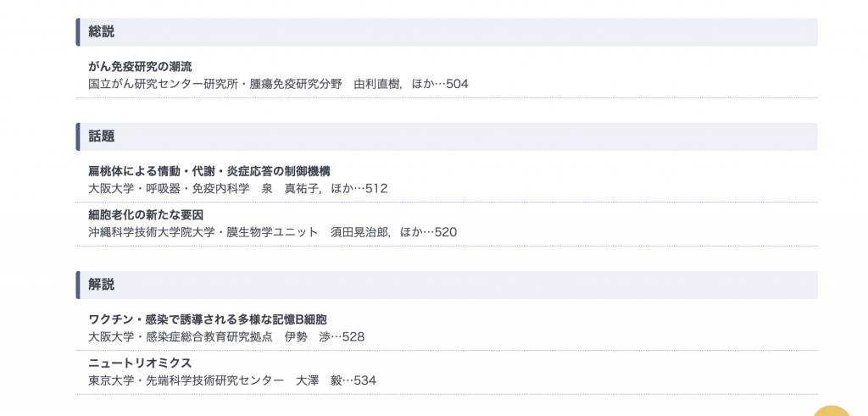Select author line 泉 真祐子, ほか…512
The image size is (868, 416).
tap(325, 189)
